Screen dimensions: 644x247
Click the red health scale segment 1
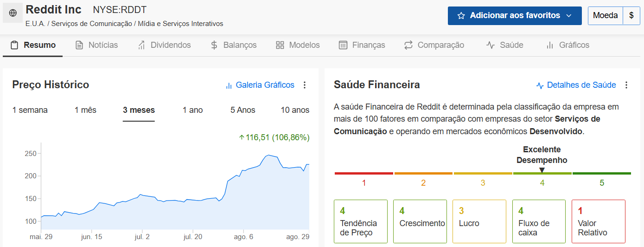[x=364, y=174]
